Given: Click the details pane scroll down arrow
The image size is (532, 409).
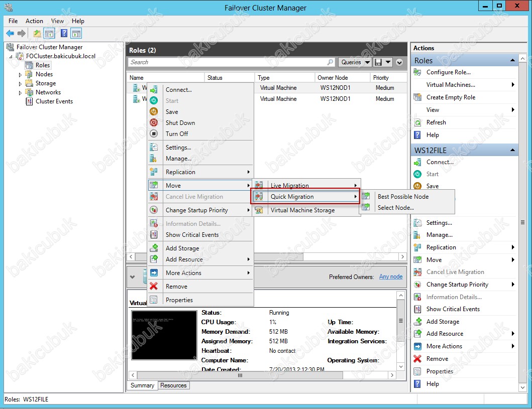Looking at the screenshot, I should pos(401,366).
